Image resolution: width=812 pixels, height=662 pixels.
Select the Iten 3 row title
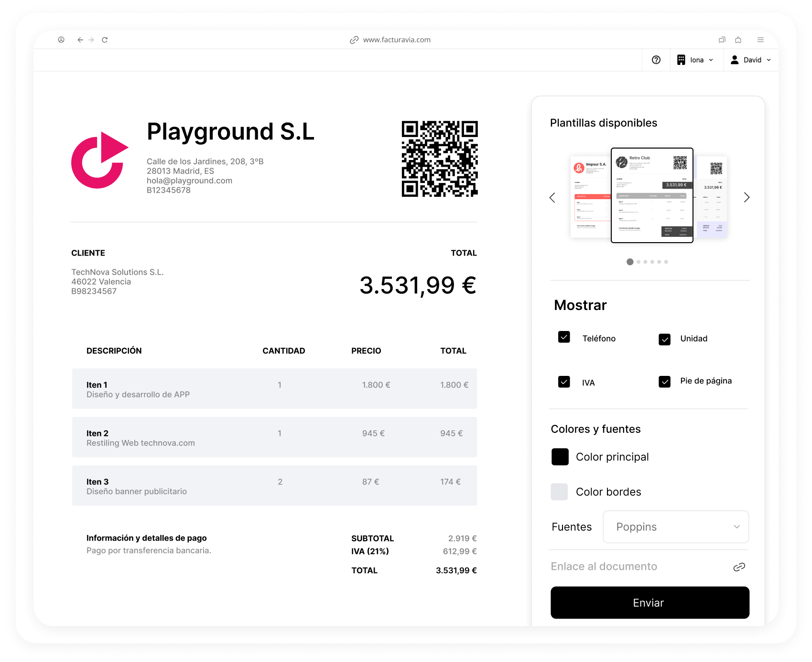tap(97, 482)
